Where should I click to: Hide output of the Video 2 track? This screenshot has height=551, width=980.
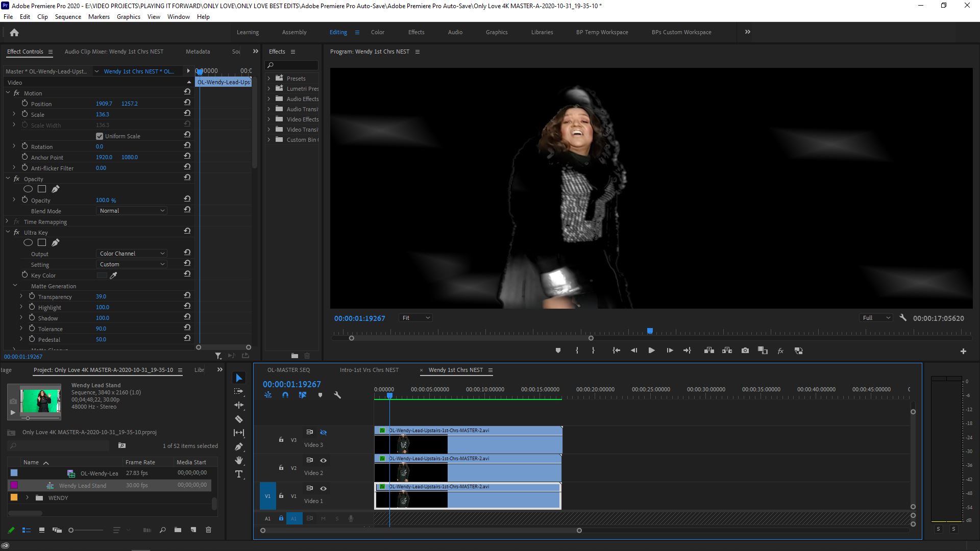323,460
